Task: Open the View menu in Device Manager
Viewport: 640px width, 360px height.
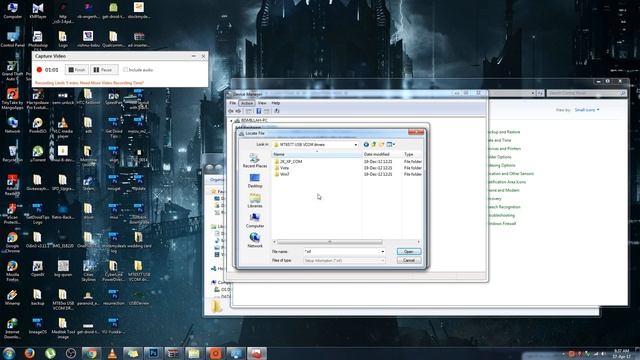Action: click(262, 103)
